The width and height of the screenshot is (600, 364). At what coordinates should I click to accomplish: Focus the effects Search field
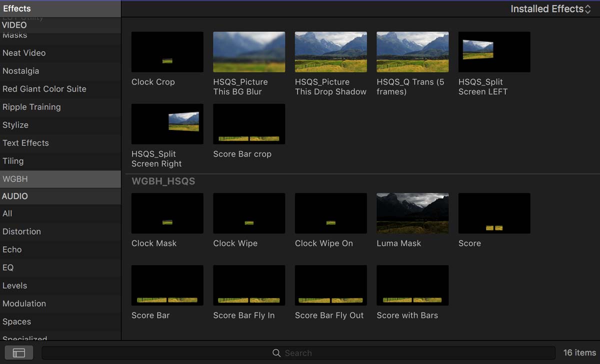pos(298,353)
